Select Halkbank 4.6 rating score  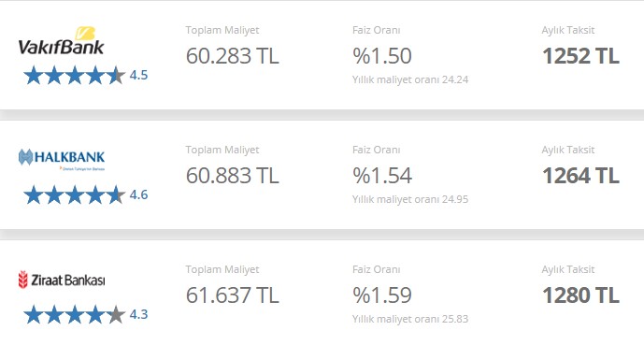coord(138,194)
